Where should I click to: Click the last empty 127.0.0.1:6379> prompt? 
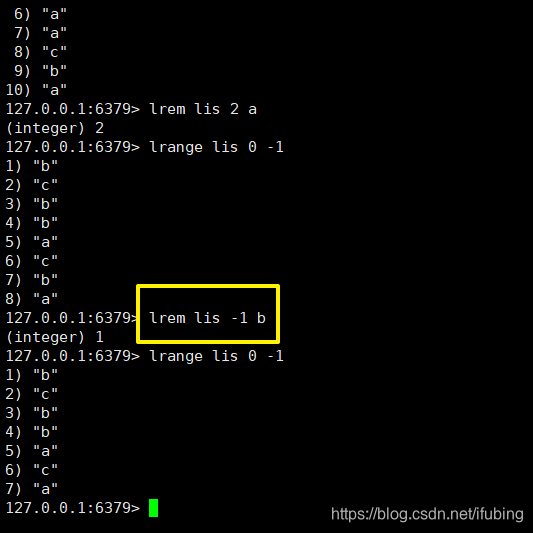pos(73,508)
